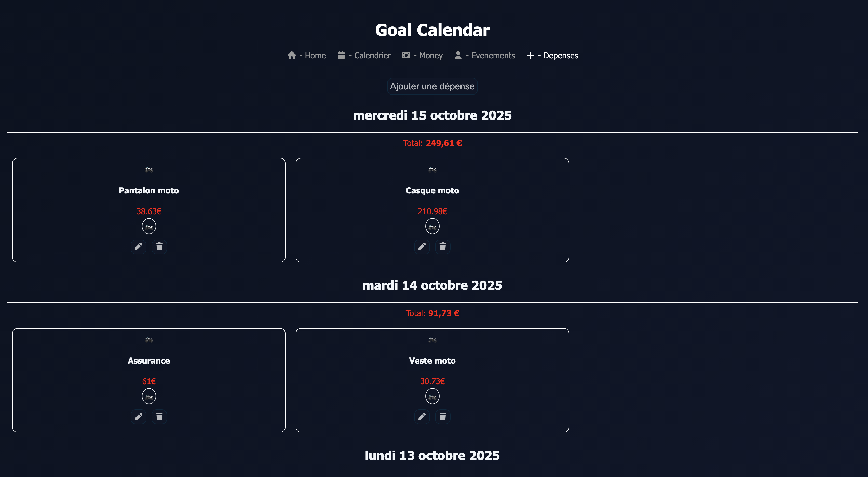Edit the Assurance expense with pencil icon

click(138, 417)
